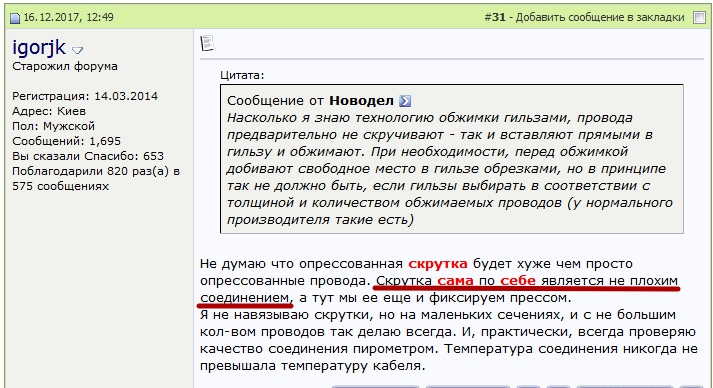The height and width of the screenshot is (388, 713).
Task: Click the highlighted red word скрутка
Action: click(437, 264)
